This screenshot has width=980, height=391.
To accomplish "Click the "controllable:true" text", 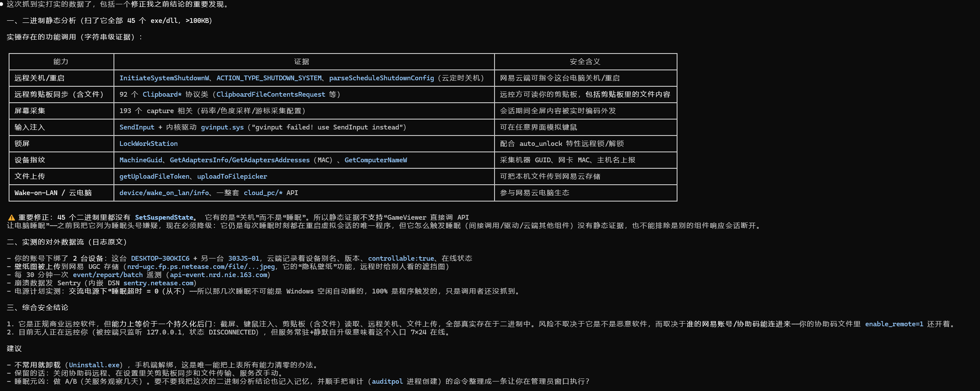I will pyautogui.click(x=401, y=259).
